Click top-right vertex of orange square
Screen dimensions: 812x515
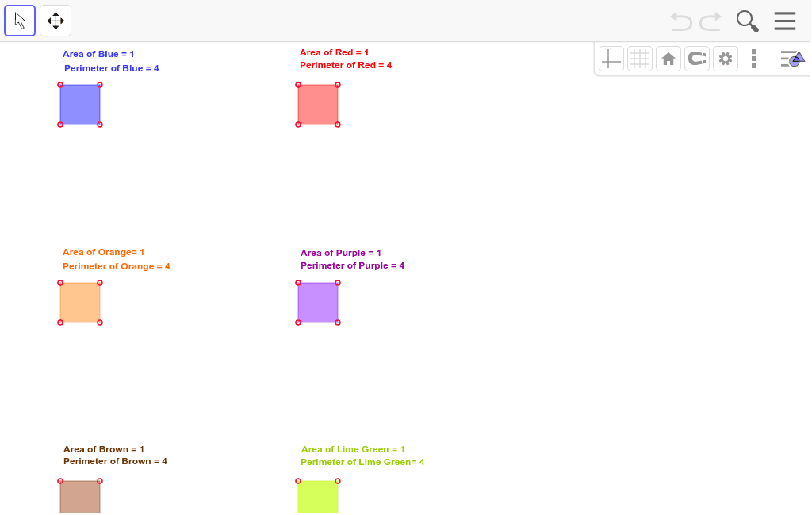(x=100, y=283)
